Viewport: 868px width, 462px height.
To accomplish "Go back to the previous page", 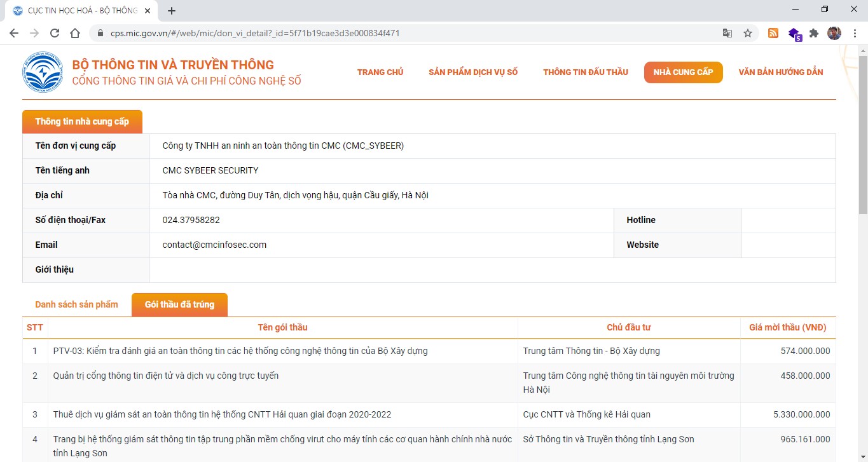I will (14, 33).
